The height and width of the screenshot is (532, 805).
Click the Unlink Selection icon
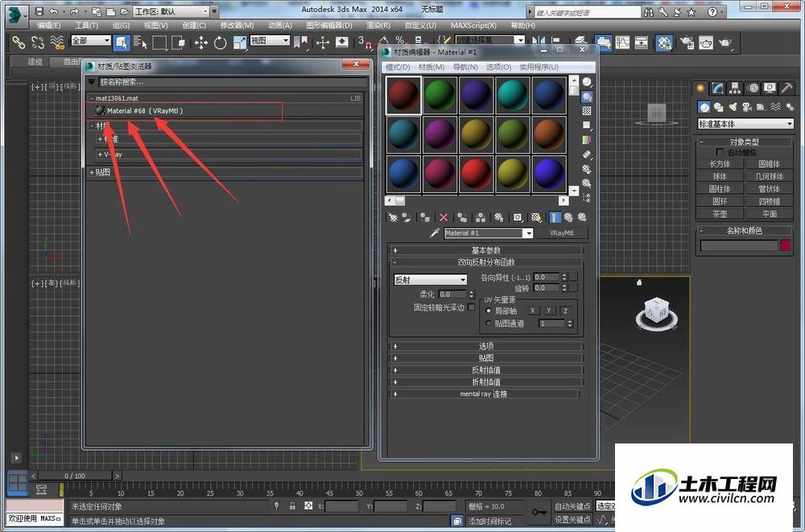point(38,42)
